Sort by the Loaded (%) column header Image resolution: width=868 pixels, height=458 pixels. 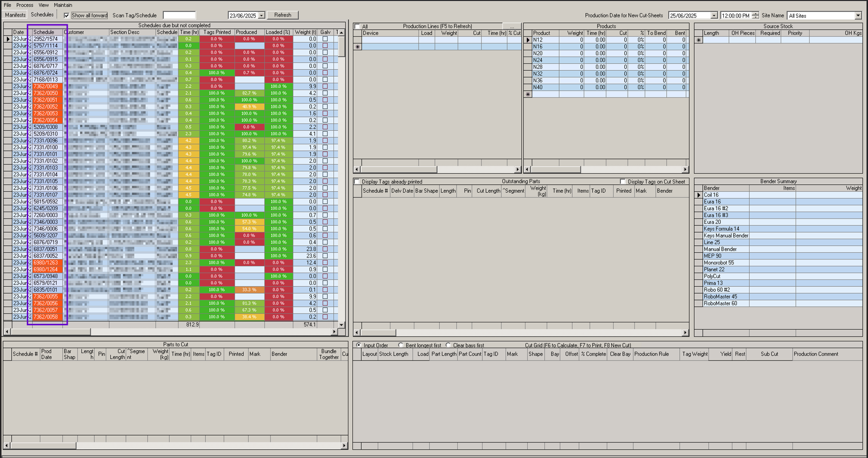click(x=278, y=32)
